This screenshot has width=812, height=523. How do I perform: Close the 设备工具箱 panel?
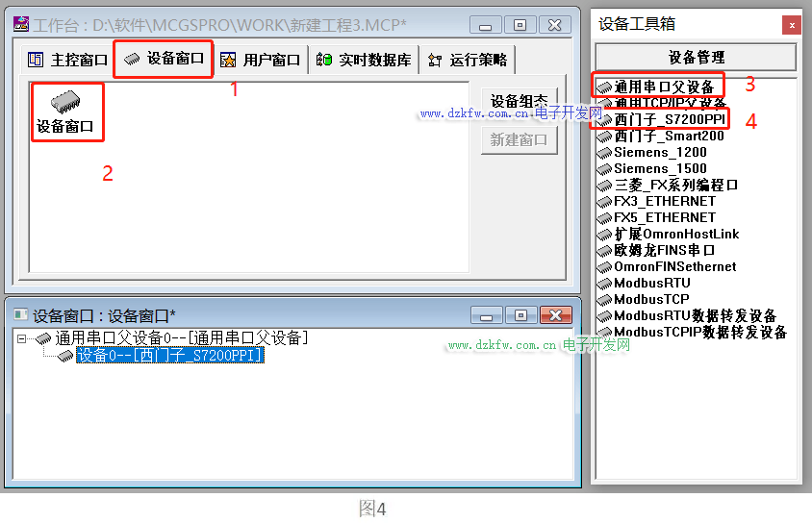pos(791,24)
